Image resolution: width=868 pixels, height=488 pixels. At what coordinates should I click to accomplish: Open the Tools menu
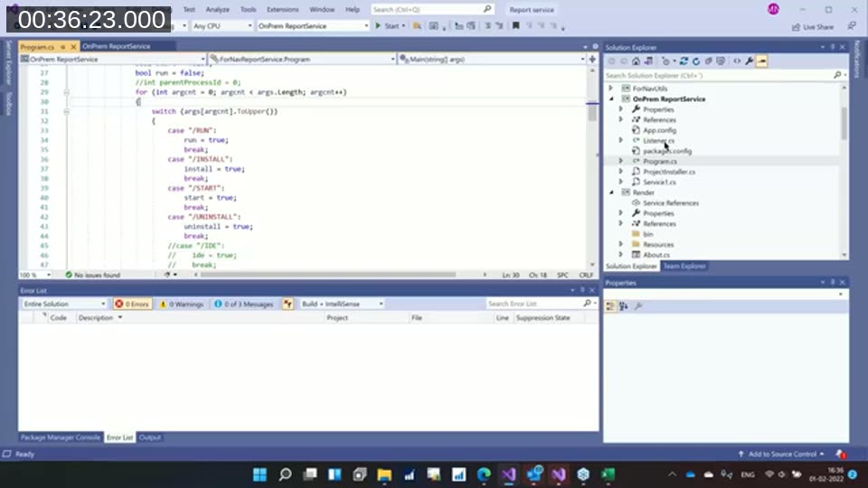click(x=248, y=9)
